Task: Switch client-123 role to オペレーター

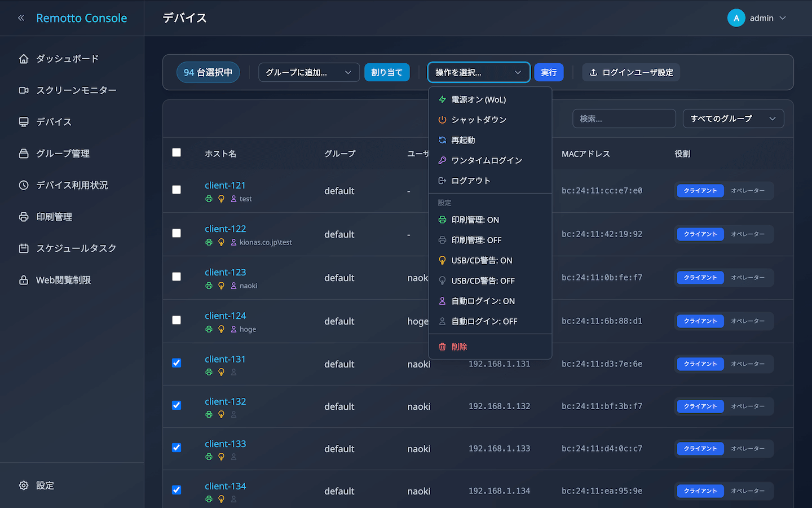Action: click(x=748, y=278)
